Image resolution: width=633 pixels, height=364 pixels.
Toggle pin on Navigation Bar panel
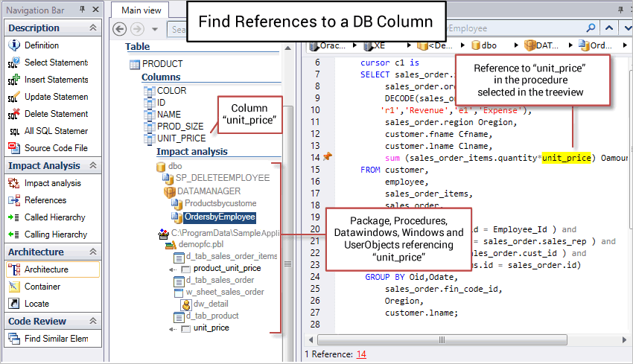[83, 9]
